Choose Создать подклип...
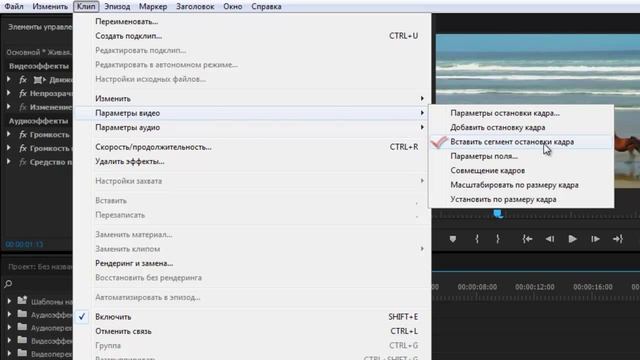This screenshot has height=360, width=640. coord(252,36)
